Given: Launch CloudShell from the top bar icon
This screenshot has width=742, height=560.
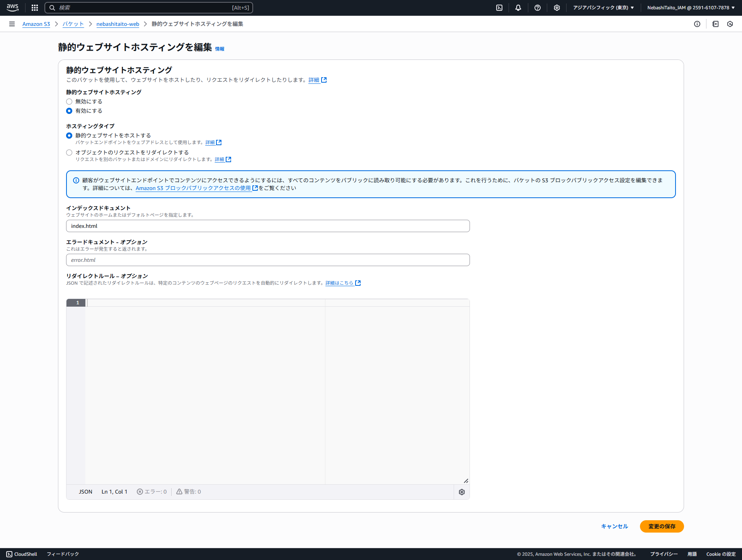Looking at the screenshot, I should [499, 8].
